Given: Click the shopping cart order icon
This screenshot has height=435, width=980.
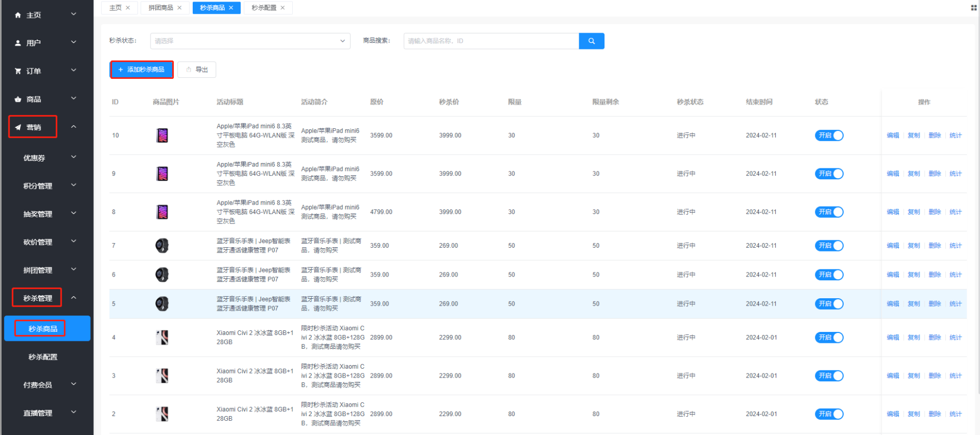Looking at the screenshot, I should pyautogui.click(x=18, y=71).
